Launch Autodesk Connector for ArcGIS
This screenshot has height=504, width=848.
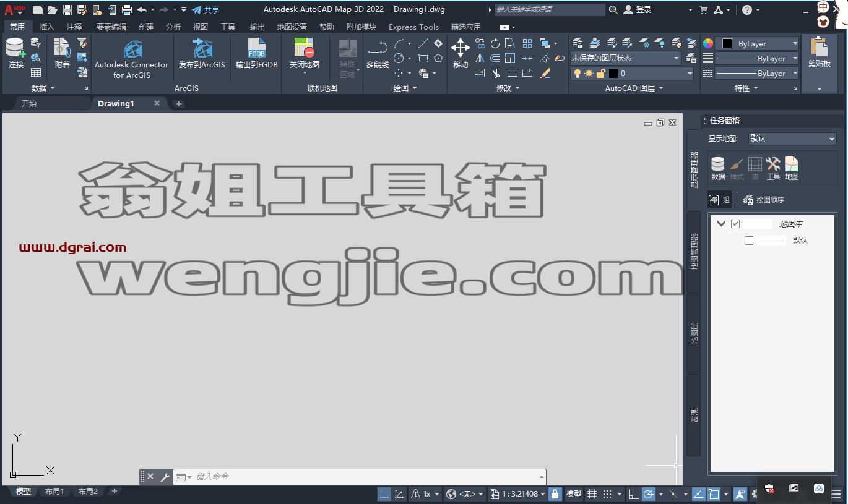pyautogui.click(x=131, y=59)
